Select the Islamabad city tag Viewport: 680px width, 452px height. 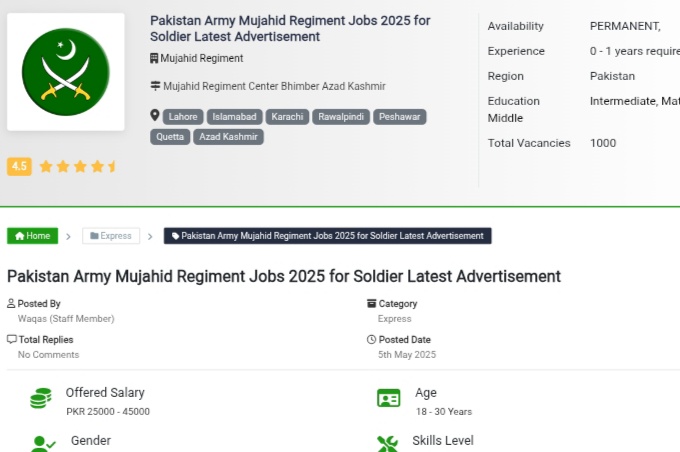click(x=235, y=117)
